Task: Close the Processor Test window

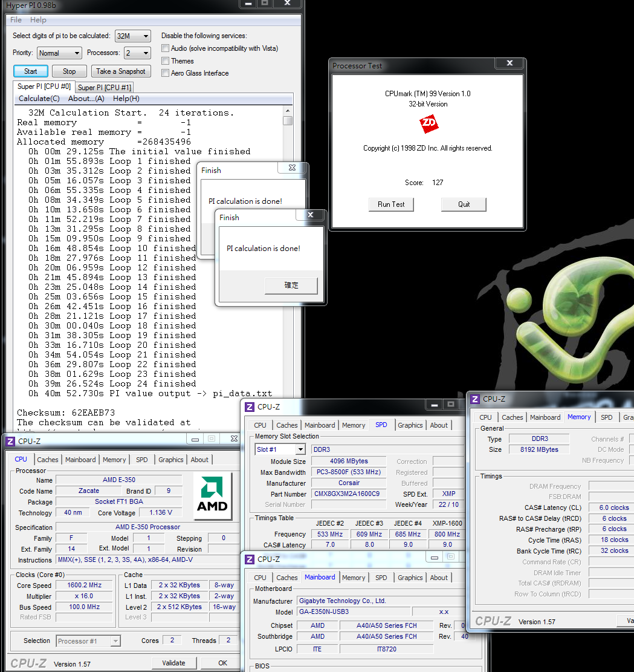Action: 509,63
